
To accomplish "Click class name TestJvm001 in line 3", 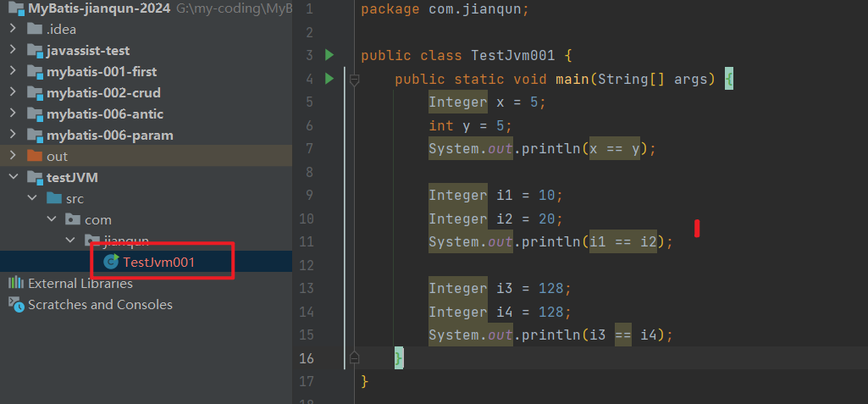I will (x=512, y=55).
